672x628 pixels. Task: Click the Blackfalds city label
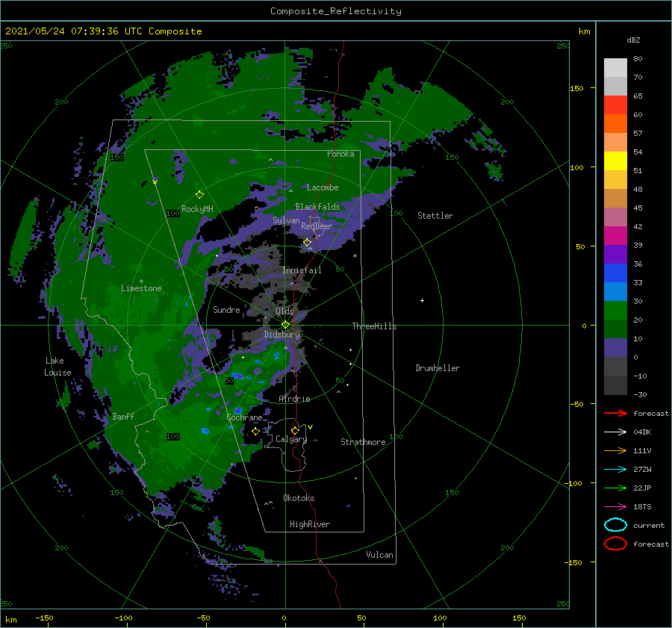(317, 207)
